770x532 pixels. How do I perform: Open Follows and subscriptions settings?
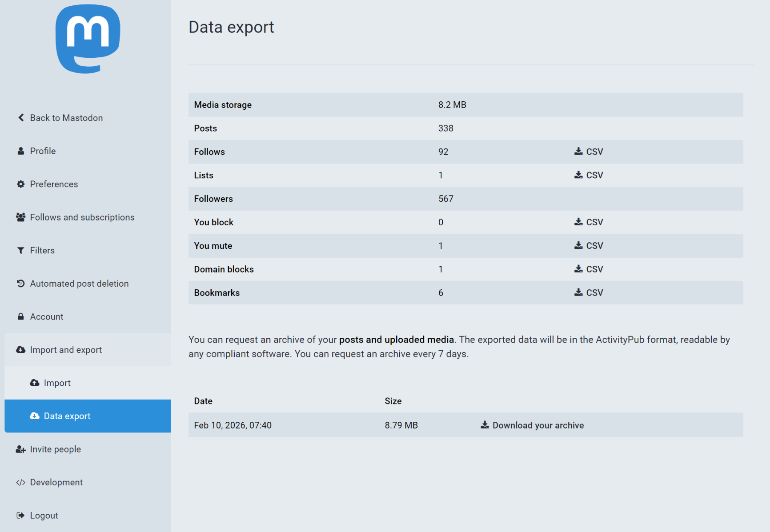82,217
